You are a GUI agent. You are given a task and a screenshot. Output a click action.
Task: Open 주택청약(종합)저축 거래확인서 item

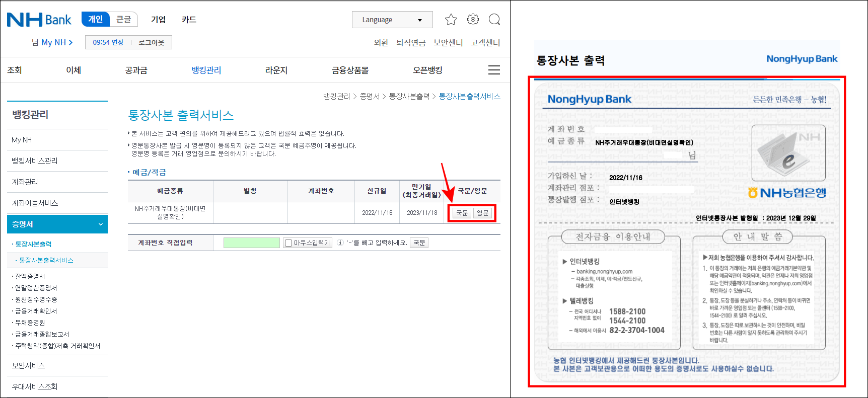click(57, 346)
